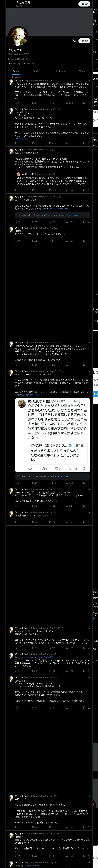Bookmark the pinned Jan 31 post
98x868 pixels.
[84, 103]
